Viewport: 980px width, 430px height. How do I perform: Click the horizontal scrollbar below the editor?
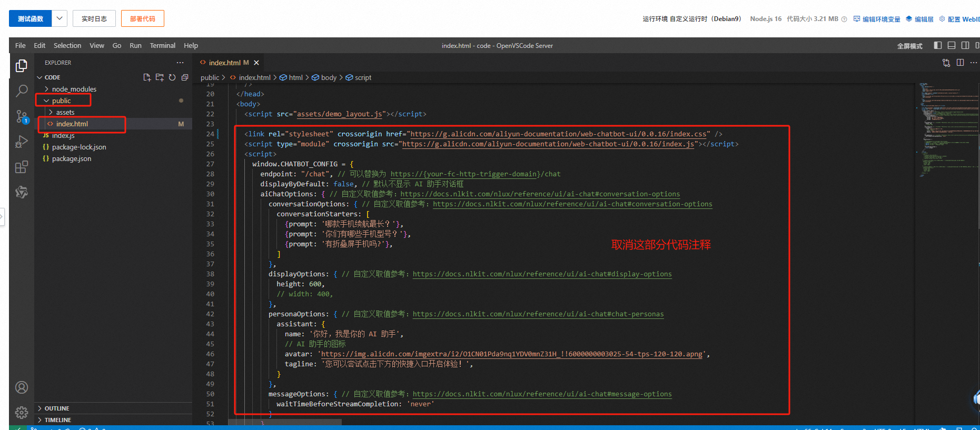tap(285, 422)
